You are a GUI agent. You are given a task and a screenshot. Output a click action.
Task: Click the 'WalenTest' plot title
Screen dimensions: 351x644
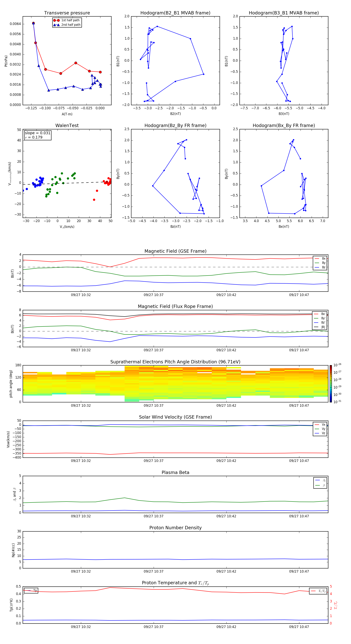pos(67,125)
